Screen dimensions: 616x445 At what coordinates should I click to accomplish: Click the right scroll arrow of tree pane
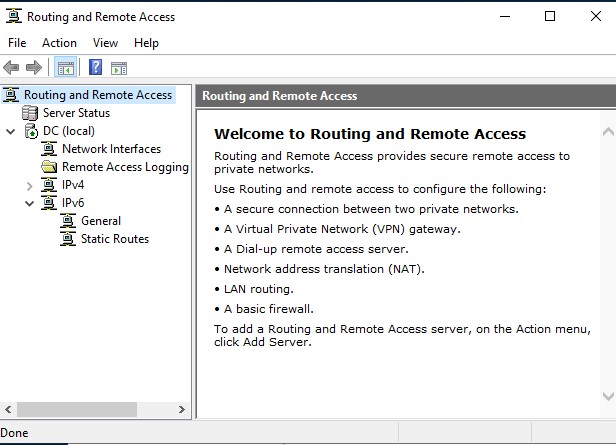coord(182,409)
